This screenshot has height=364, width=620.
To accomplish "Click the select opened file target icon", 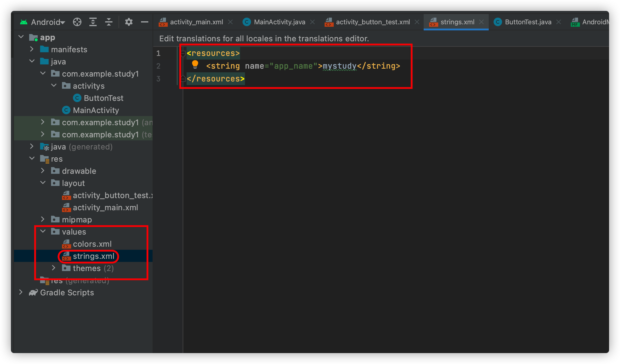I will pyautogui.click(x=77, y=22).
